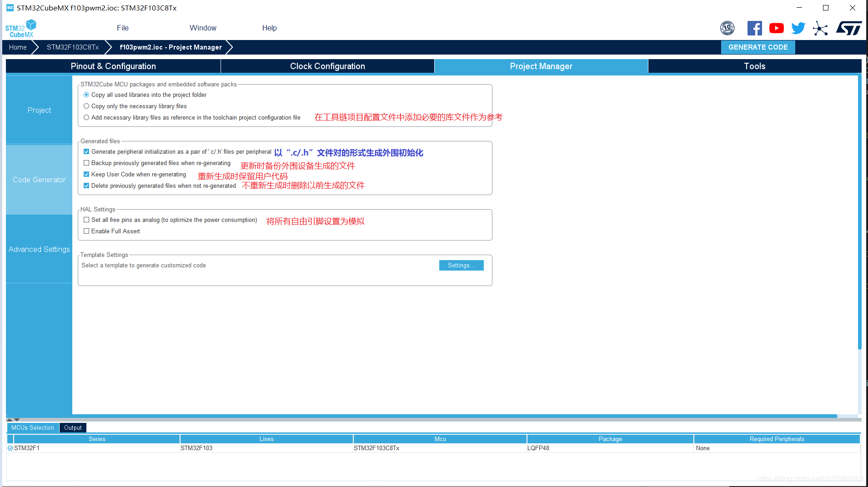
Task: Expand bottom panel with down arrow
Action: (17, 420)
